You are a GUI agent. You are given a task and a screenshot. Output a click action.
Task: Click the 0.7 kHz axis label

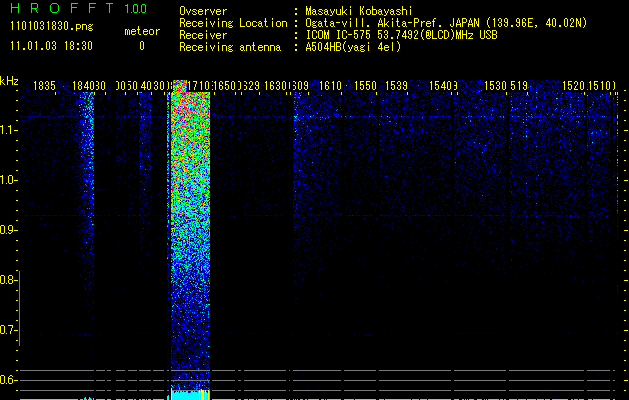point(8,330)
